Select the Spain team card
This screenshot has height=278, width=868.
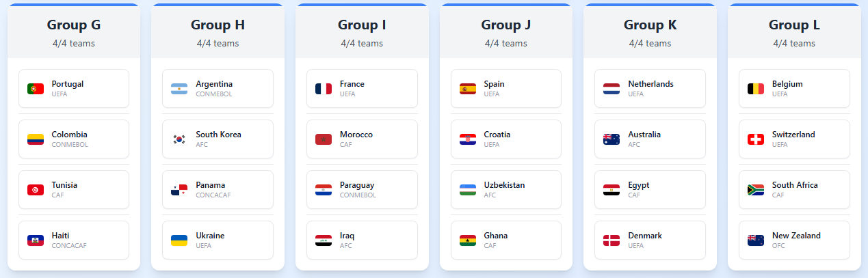click(x=506, y=89)
